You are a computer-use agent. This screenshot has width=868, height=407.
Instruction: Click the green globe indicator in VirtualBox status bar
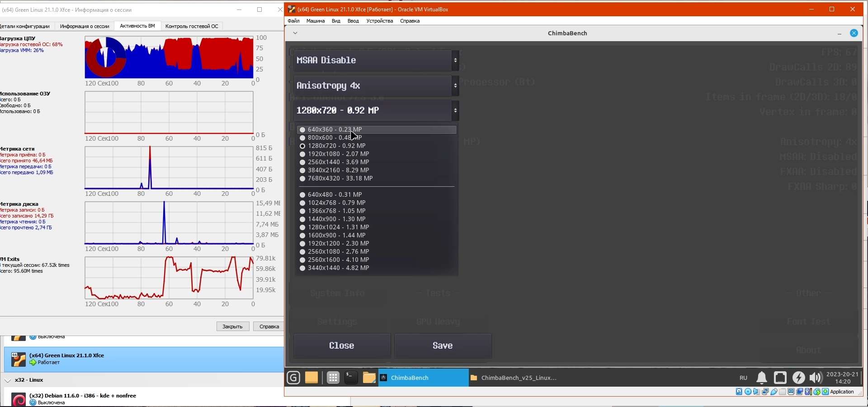[817, 392]
